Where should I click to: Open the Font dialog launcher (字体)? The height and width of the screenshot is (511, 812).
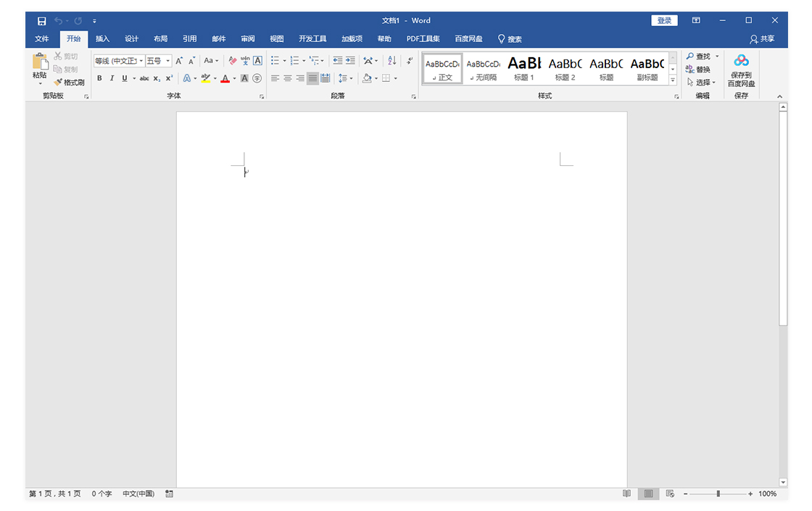point(262,97)
